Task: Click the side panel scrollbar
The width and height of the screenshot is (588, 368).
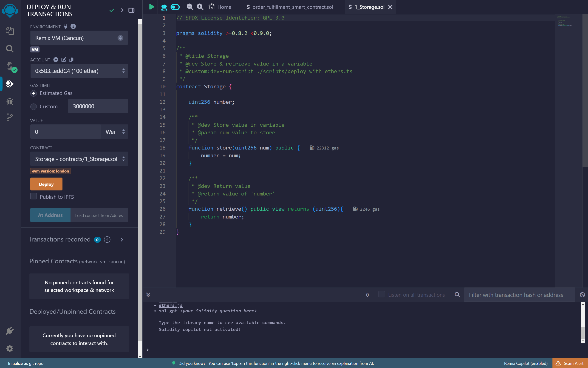Action: tap(140, 183)
